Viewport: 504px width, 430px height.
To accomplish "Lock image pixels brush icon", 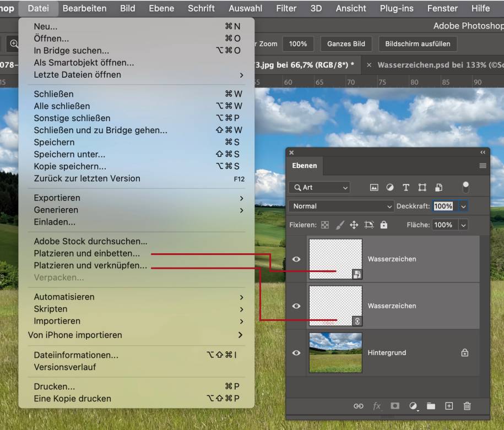I will pos(340,225).
